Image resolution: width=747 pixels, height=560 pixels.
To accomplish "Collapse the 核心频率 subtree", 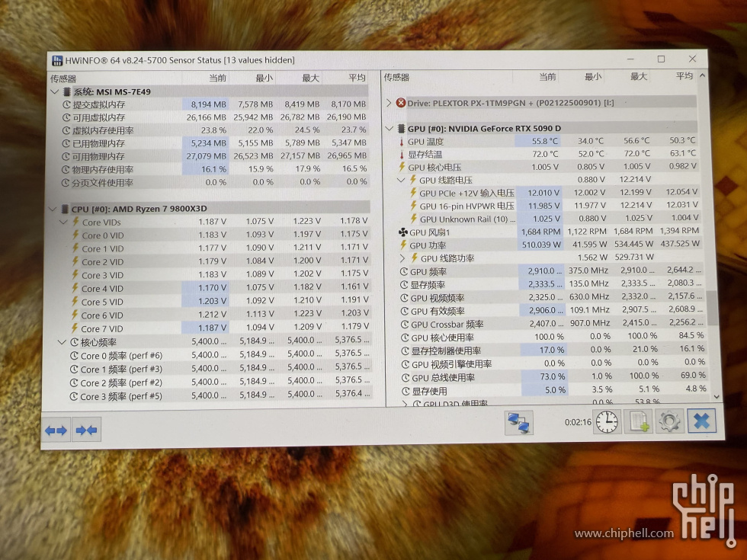I will pos(62,342).
